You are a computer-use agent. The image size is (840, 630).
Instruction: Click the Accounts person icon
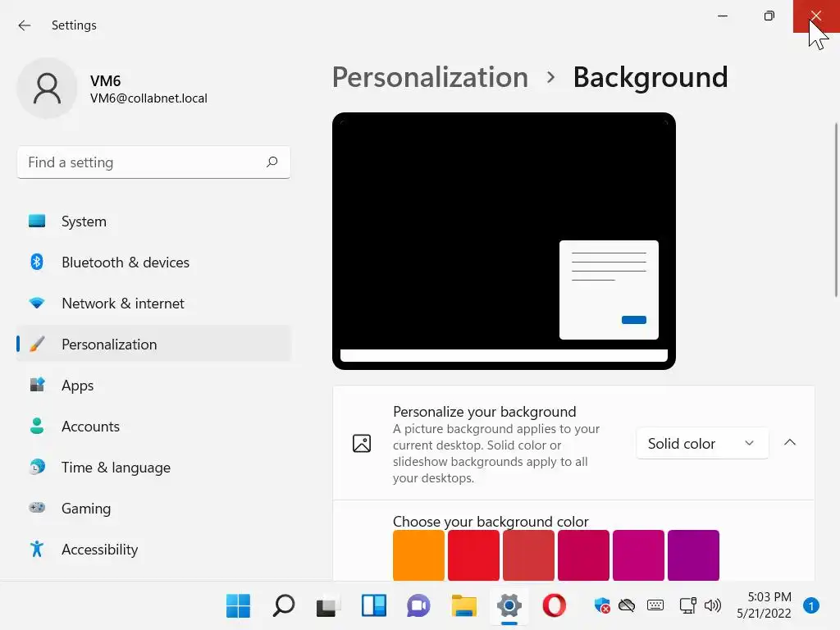tap(37, 426)
